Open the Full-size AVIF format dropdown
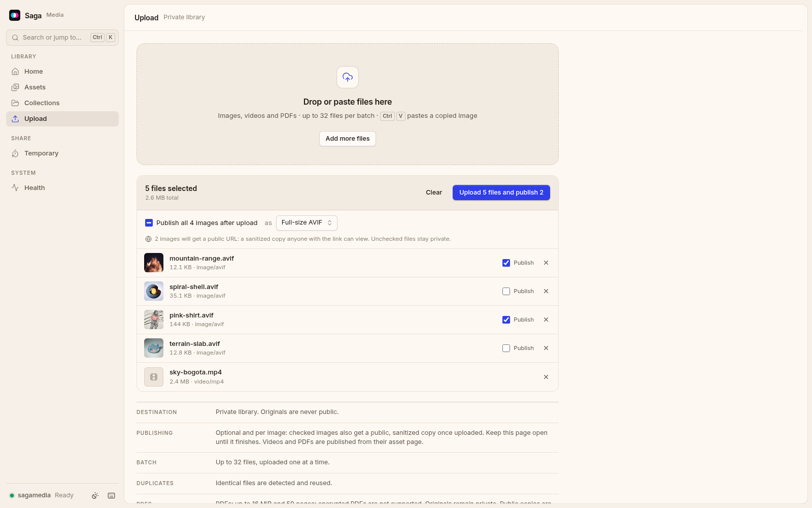This screenshot has height=508, width=812. (307, 223)
